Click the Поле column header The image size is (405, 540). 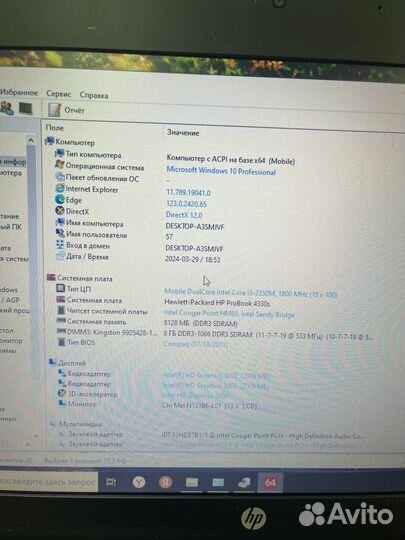coord(55,127)
